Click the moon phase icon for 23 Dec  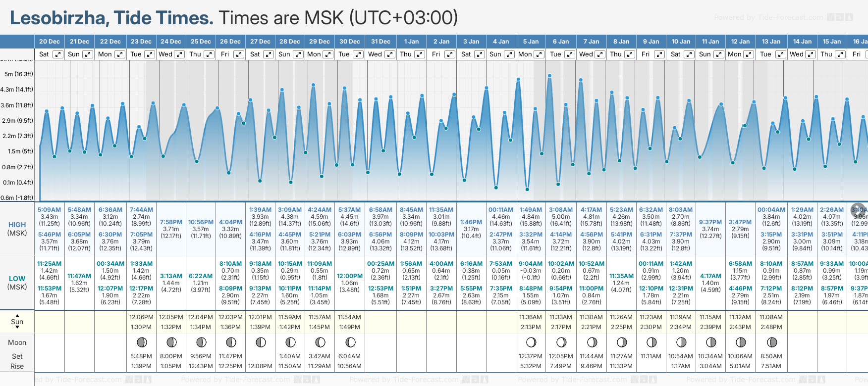tap(142, 342)
